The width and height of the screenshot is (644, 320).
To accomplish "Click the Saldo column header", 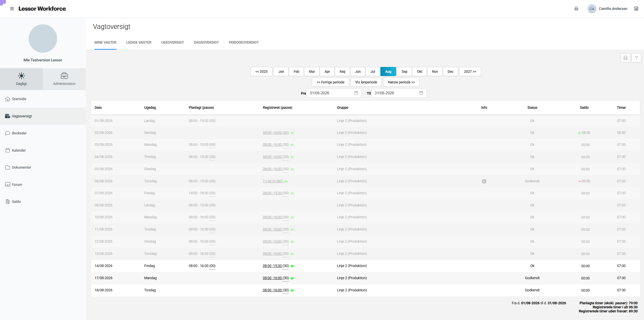I will tap(584, 108).
